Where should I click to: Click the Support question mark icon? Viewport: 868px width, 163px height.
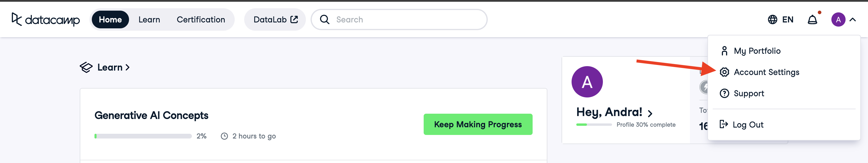[x=724, y=93]
